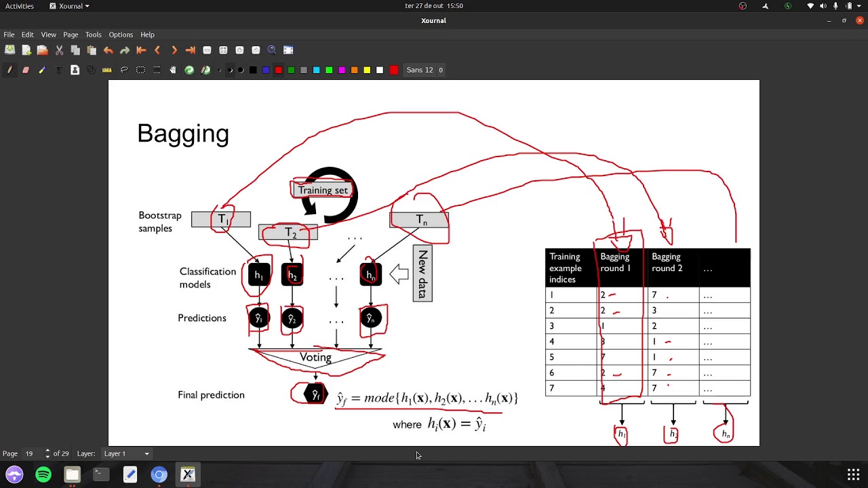This screenshot has width=868, height=488.
Task: Select the Highlighter tool
Action: click(x=42, y=70)
